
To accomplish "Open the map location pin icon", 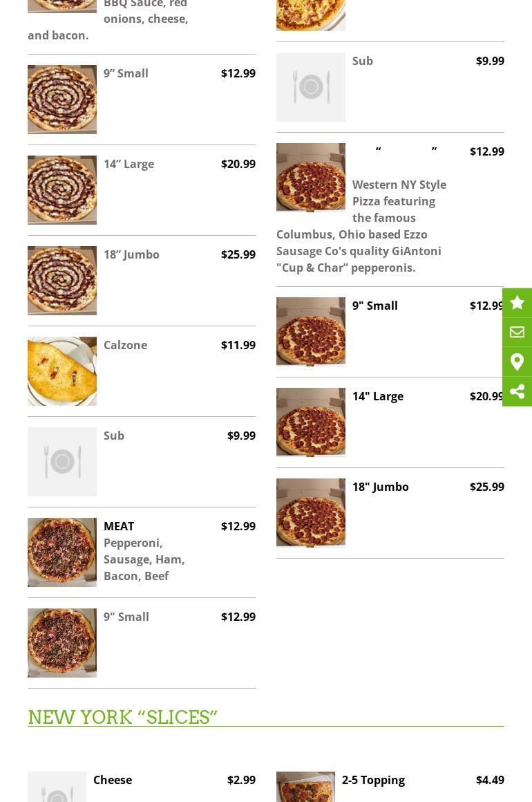I will tap(517, 362).
